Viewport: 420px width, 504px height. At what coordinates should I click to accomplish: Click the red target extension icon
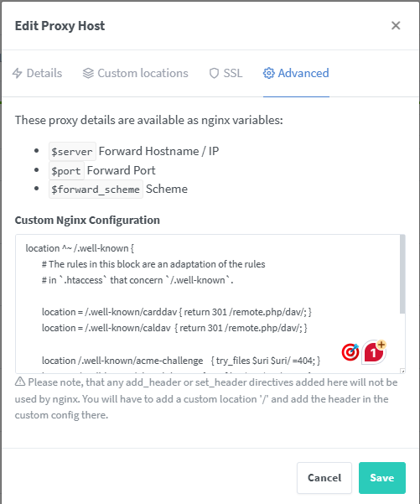point(350,352)
